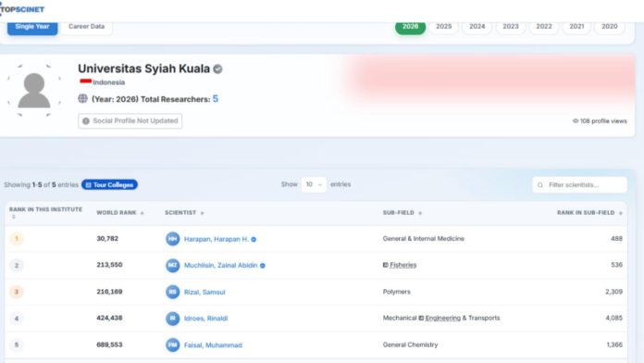644x363 pixels.
Task: Click General & Internal Medicine sub-field text
Action: point(424,239)
